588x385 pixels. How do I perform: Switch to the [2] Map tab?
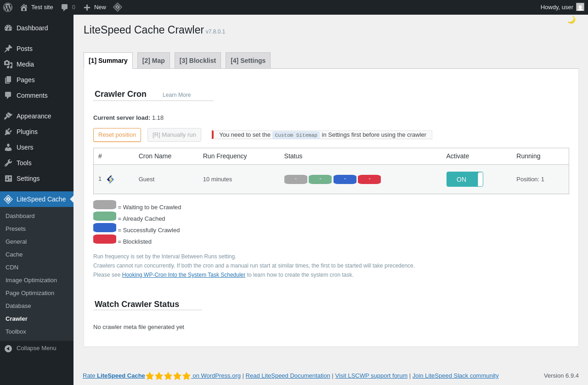153,61
